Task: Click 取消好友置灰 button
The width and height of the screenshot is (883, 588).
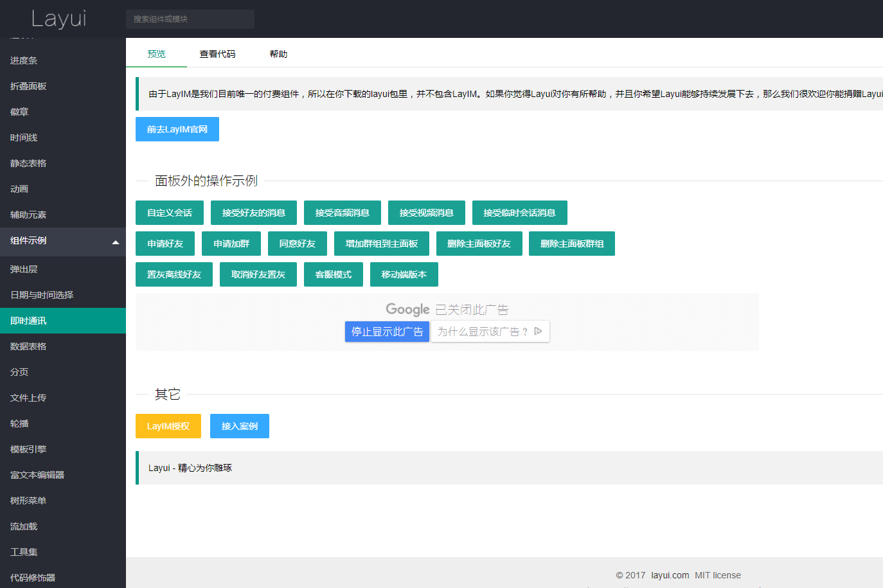Action: click(258, 274)
